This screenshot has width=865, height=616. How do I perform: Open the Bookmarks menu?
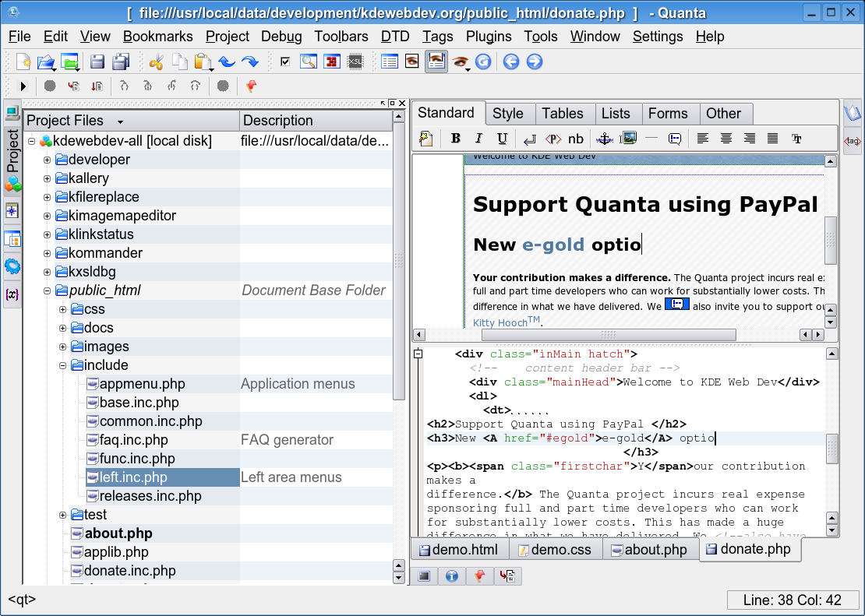pos(157,37)
